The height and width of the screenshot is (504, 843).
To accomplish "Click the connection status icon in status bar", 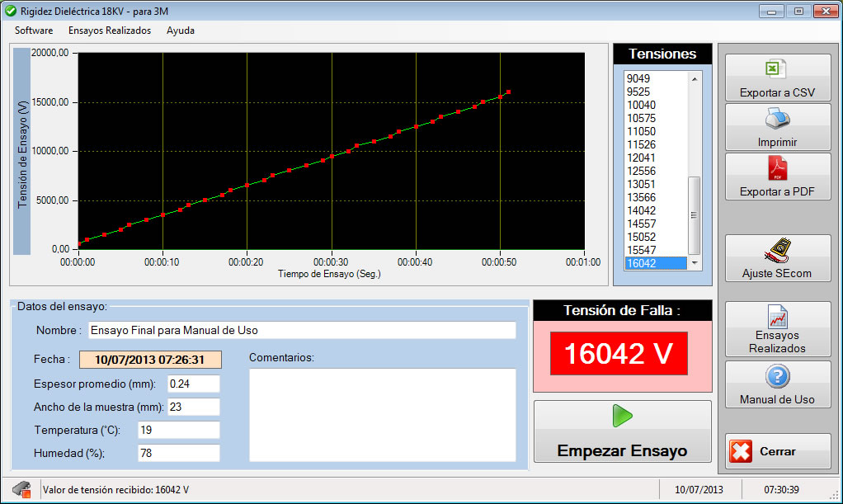I will (22, 489).
